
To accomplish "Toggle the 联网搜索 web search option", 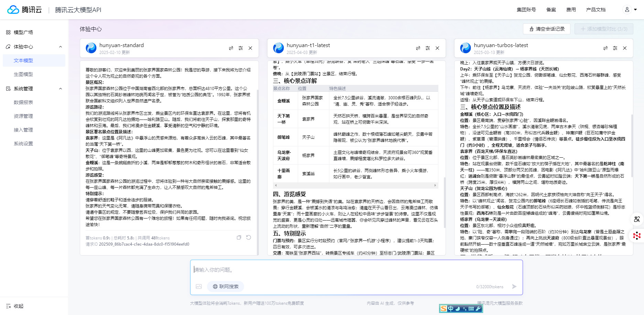I will [x=226, y=286].
